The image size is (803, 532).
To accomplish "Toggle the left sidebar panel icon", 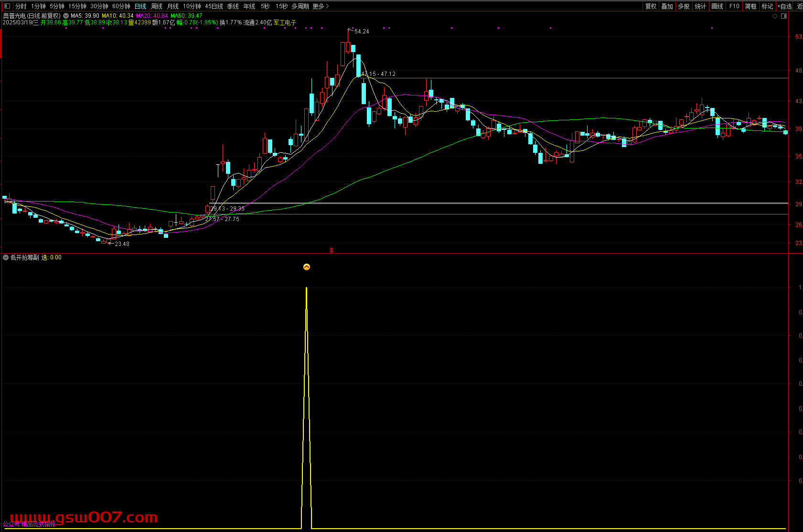I will point(7,6).
